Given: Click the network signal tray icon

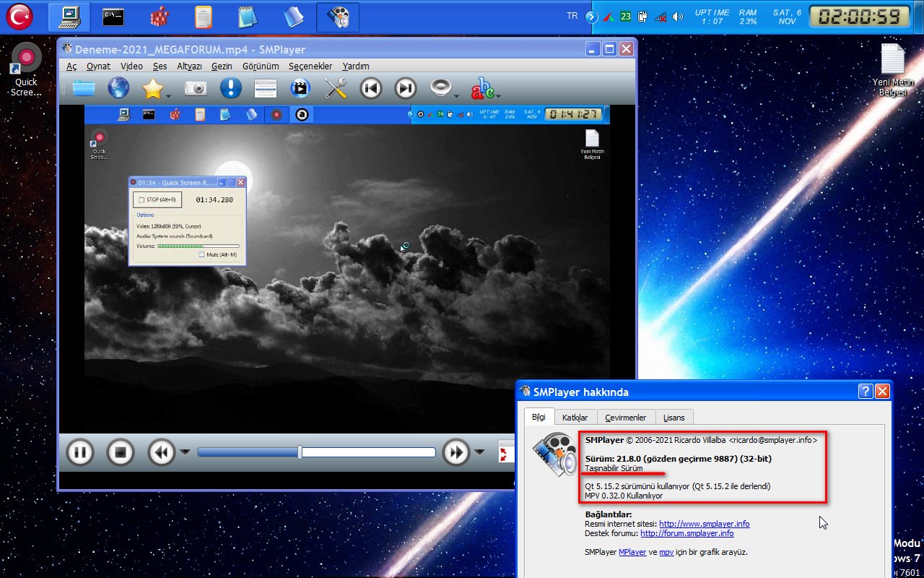Looking at the screenshot, I should click(x=660, y=17).
